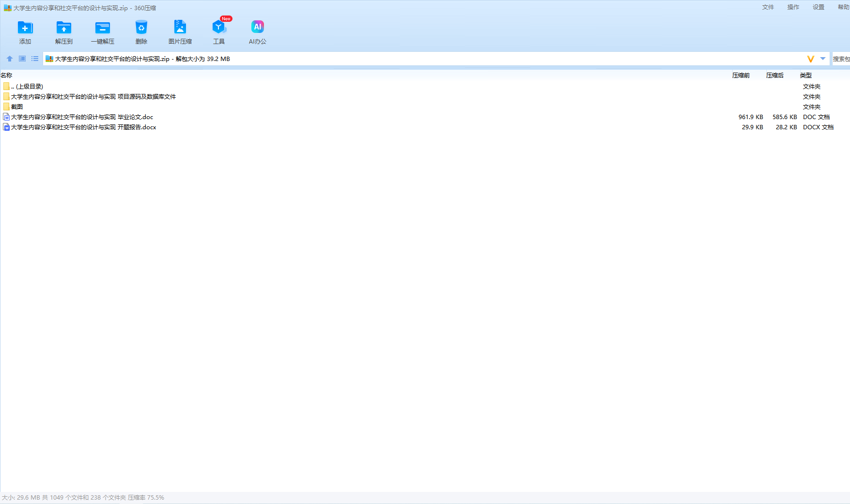Click the folder icon of the 上级目录 row

6,87
